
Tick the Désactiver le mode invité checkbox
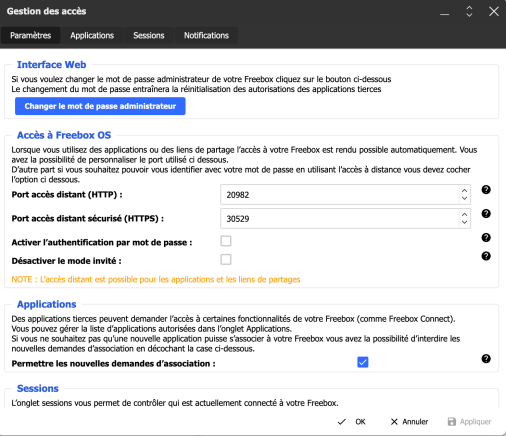[226, 259]
